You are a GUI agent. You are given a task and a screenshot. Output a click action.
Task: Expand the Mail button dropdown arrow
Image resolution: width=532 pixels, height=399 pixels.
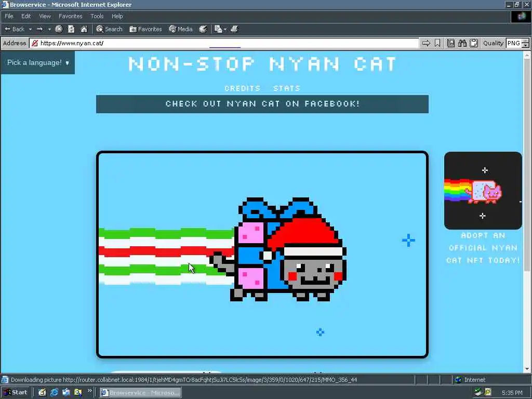(225, 30)
